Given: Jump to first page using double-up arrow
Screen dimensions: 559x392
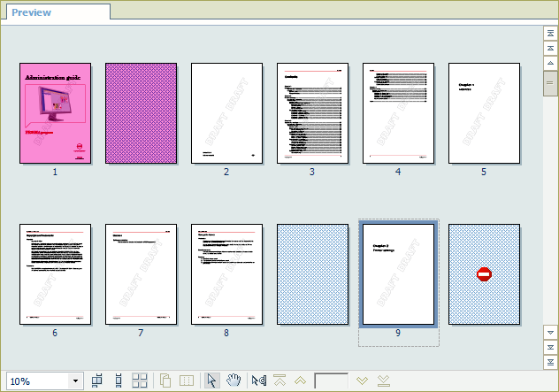Looking at the screenshot, I should click(279, 380).
